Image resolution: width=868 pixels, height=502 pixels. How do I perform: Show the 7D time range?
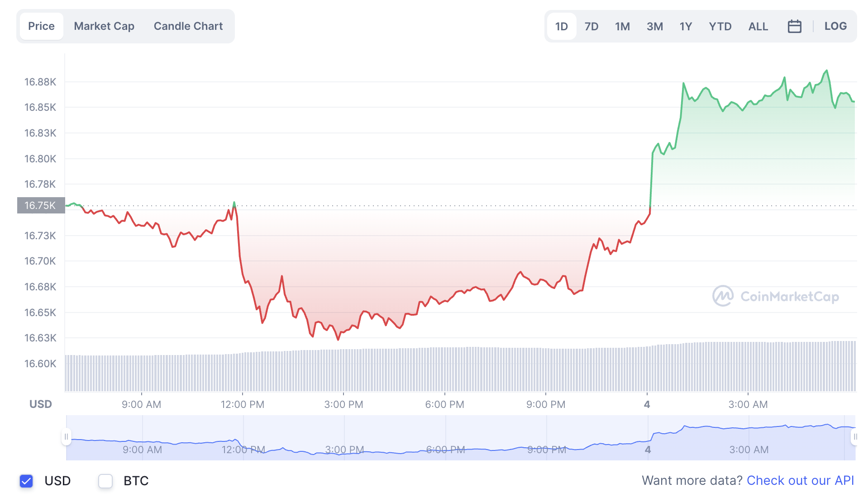(591, 26)
